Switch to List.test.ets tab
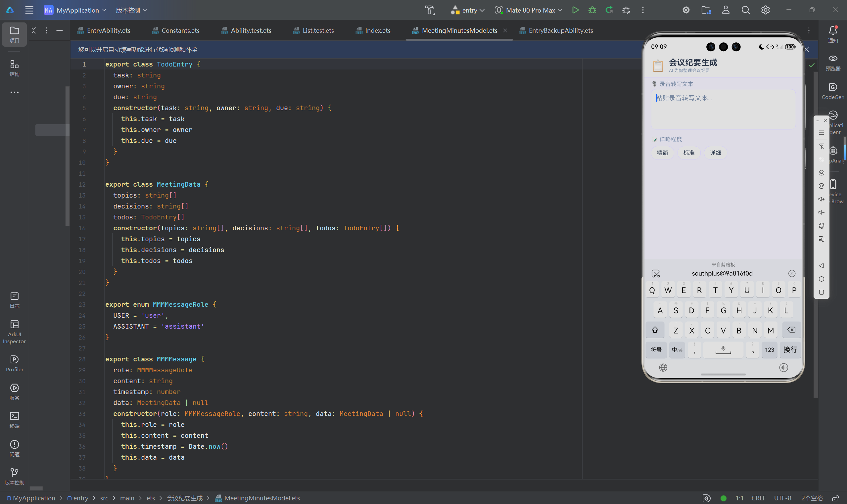The width and height of the screenshot is (847, 504). 313,30
